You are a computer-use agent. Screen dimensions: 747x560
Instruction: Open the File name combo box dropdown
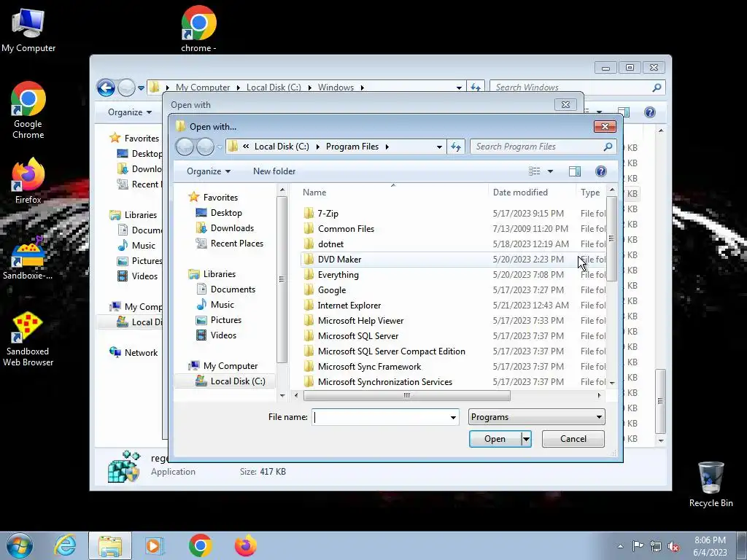coord(453,417)
